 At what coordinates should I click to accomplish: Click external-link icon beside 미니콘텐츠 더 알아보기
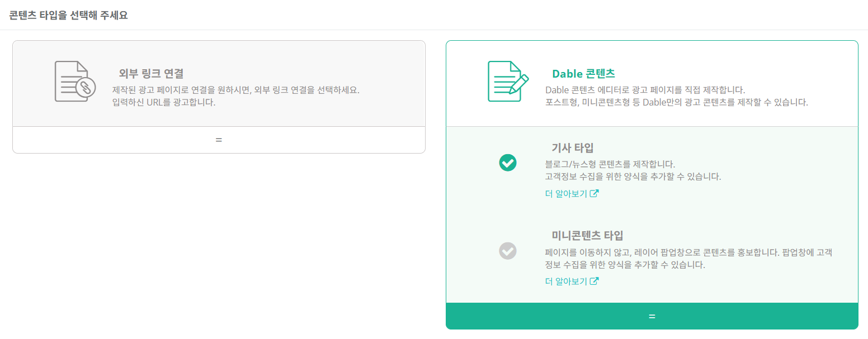pos(595,281)
